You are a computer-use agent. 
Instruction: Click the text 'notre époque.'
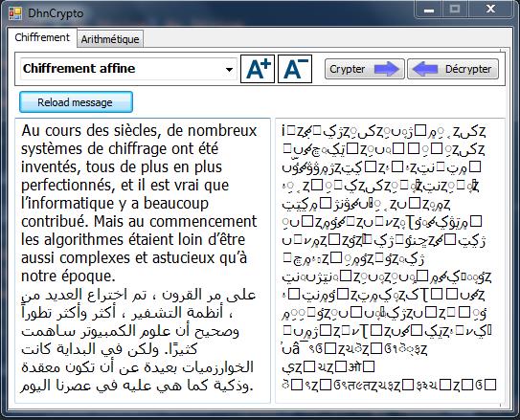(68, 276)
